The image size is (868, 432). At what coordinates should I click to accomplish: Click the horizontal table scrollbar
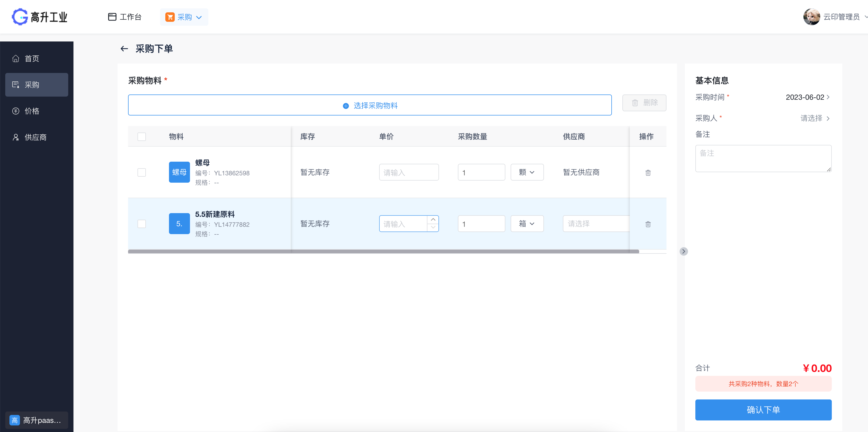(x=383, y=251)
